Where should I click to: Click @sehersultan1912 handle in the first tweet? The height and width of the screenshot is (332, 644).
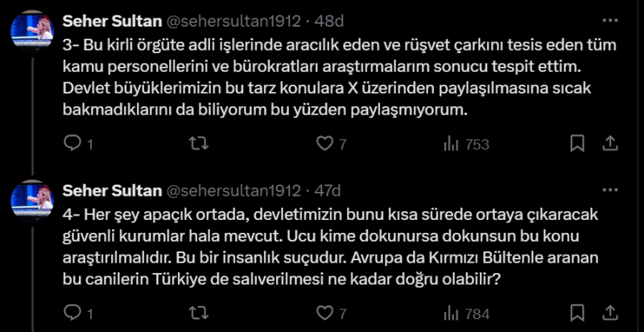pyautogui.click(x=233, y=20)
